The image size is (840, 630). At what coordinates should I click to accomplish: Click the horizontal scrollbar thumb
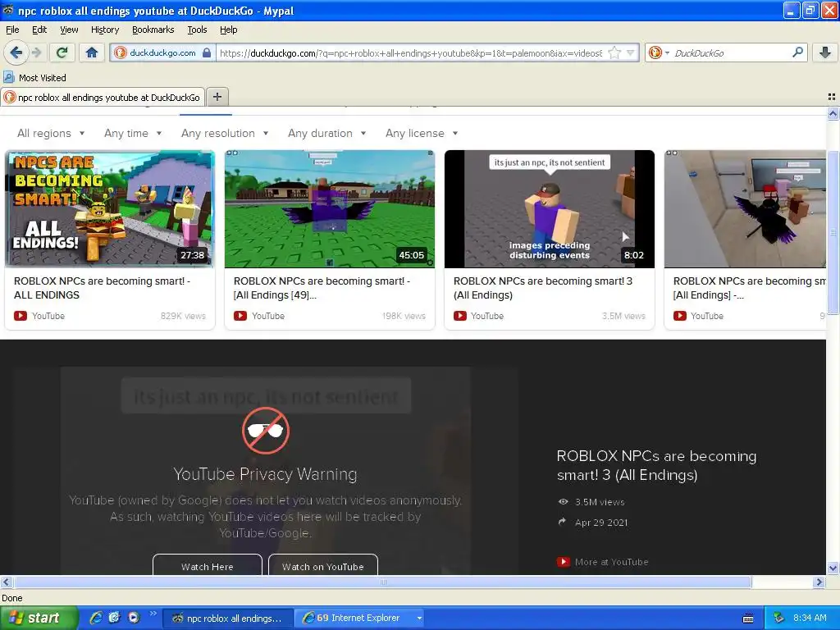pos(382,582)
